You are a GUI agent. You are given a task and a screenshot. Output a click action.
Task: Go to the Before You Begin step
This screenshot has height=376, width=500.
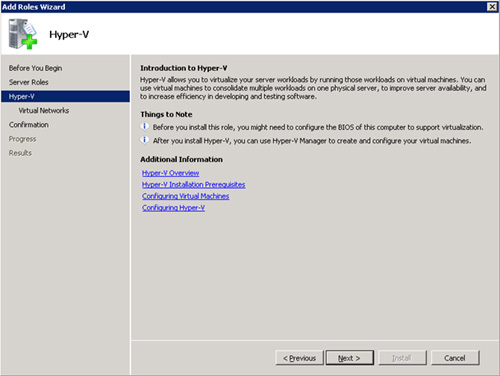coord(35,68)
